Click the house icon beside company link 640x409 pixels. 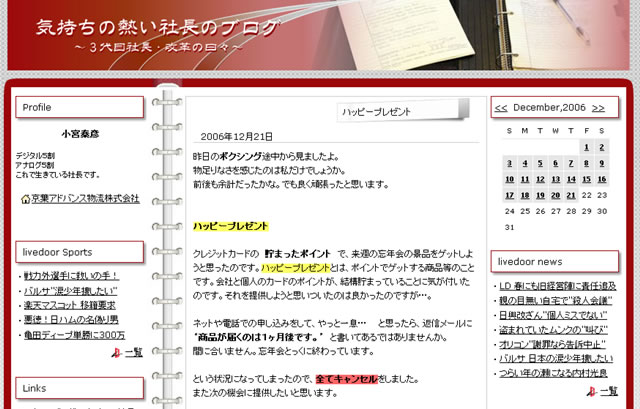(x=25, y=199)
